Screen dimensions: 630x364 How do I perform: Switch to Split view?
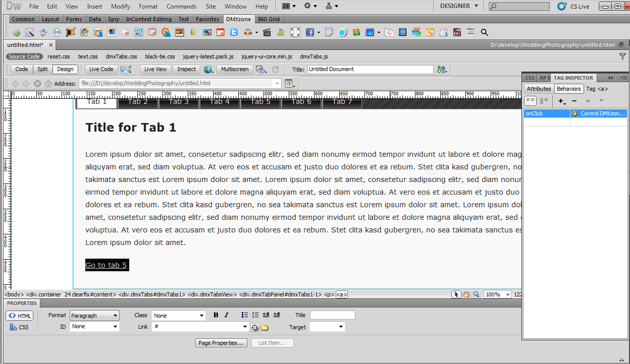coord(43,69)
